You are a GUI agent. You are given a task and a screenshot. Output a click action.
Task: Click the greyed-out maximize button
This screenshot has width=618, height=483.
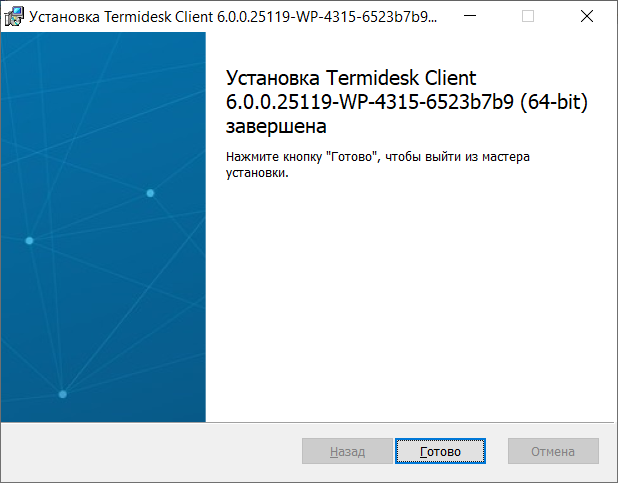[x=528, y=16]
